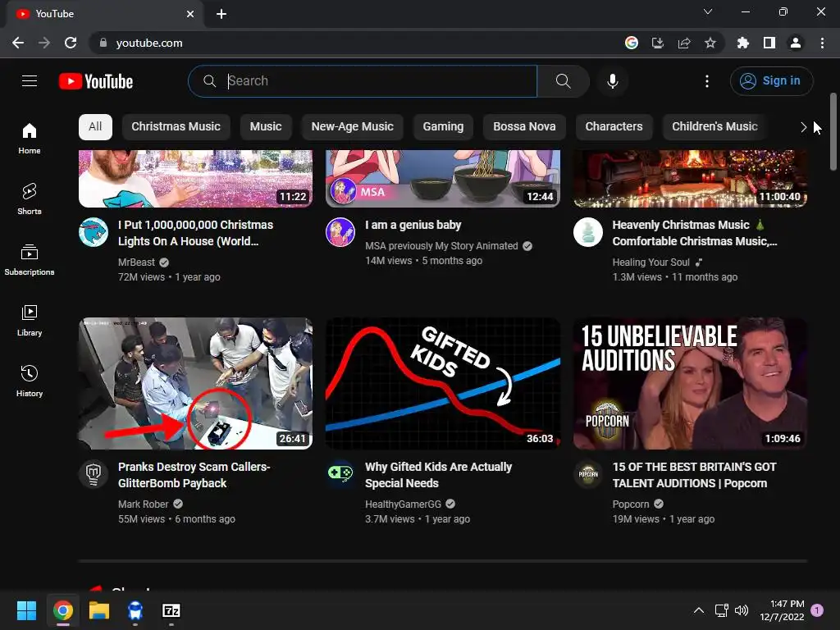840x630 pixels.
Task: Open File Explorer from taskbar
Action: pyautogui.click(x=99, y=610)
